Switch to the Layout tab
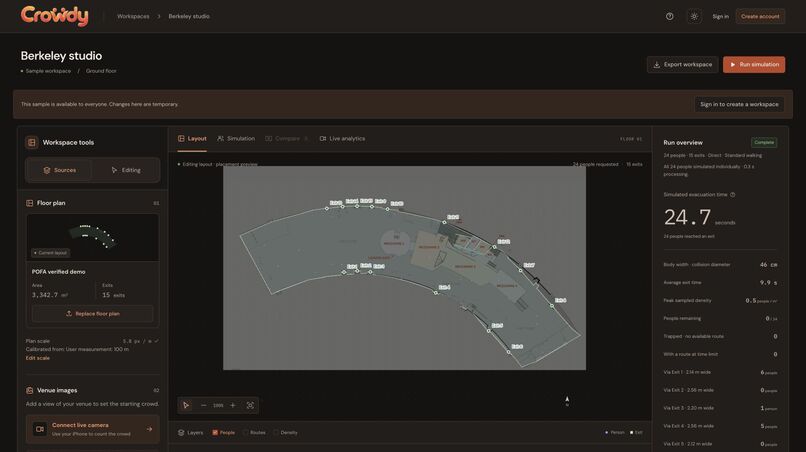 coord(192,139)
